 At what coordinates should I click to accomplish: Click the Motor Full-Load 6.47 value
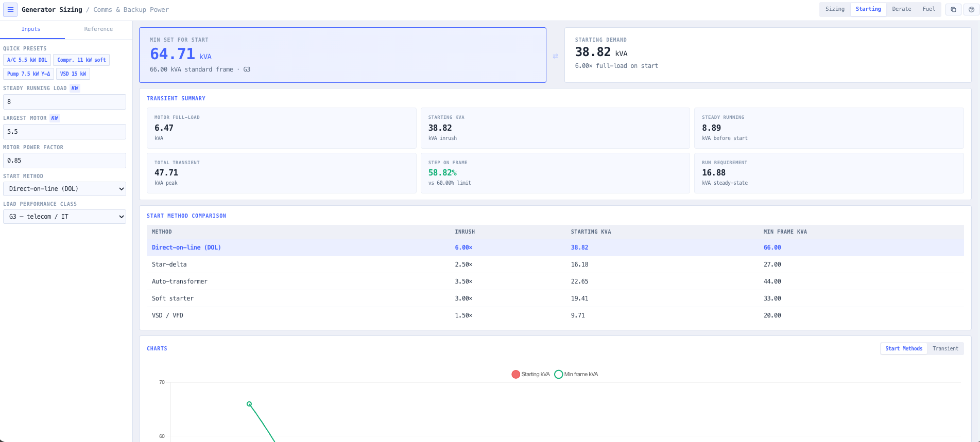pos(164,128)
